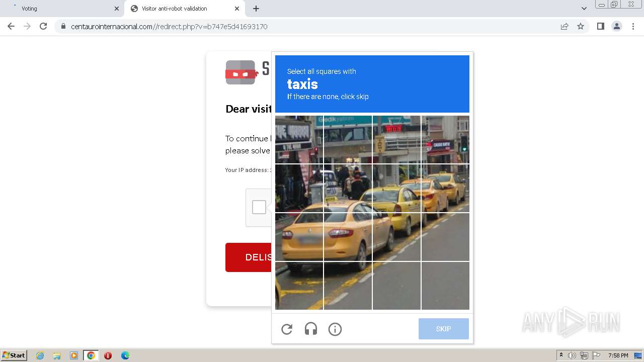Viewport: 644px width, 362px height.
Task: Go forward one page
Action: pos(27,26)
